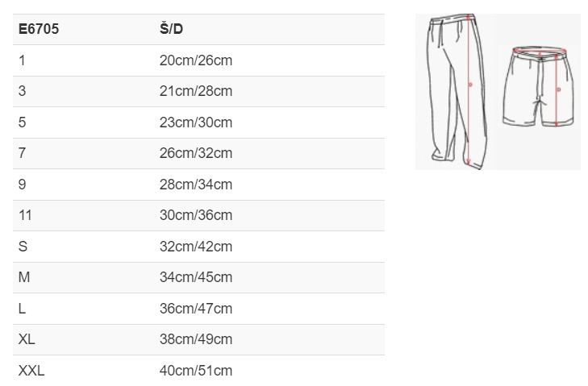Click the E6705 column header

tap(39, 29)
